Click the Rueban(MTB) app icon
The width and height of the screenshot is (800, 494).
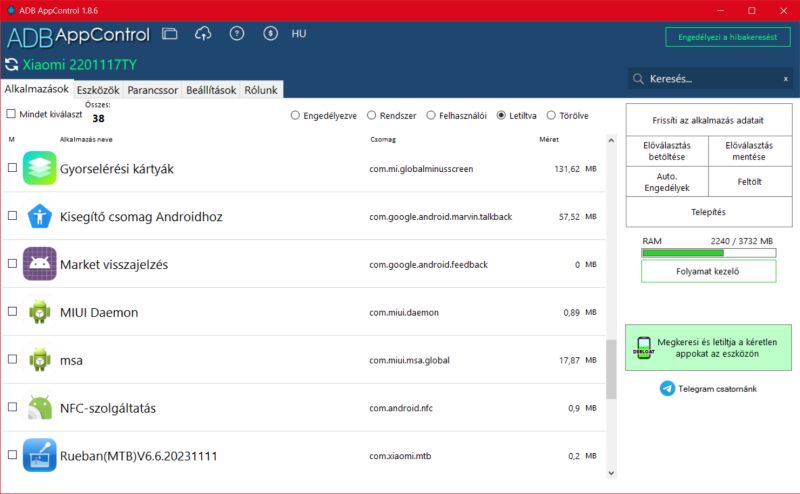(40, 455)
